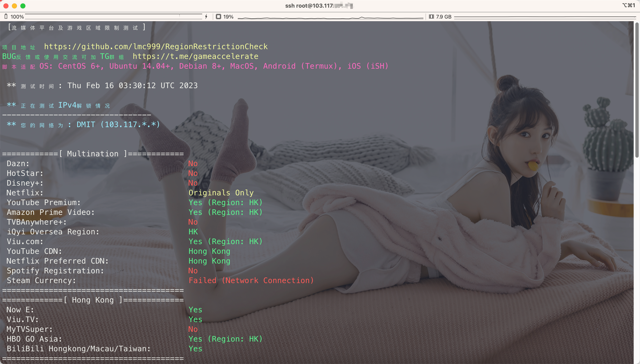Click the battery level history bar
The height and width of the screenshot is (364, 640).
tap(114, 17)
